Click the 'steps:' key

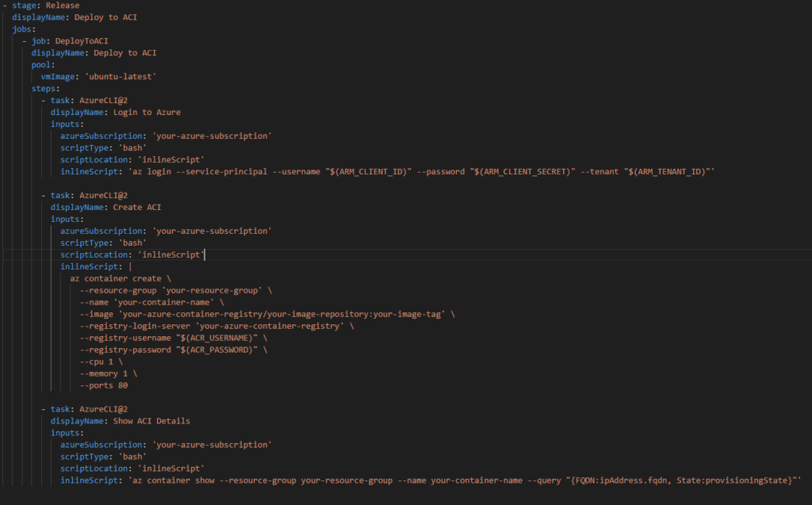pos(45,89)
